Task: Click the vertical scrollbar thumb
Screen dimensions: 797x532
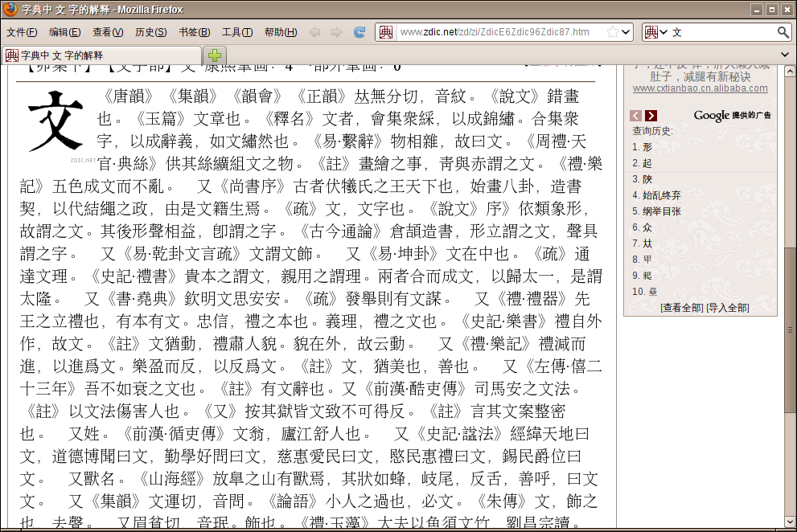Action: click(790, 329)
